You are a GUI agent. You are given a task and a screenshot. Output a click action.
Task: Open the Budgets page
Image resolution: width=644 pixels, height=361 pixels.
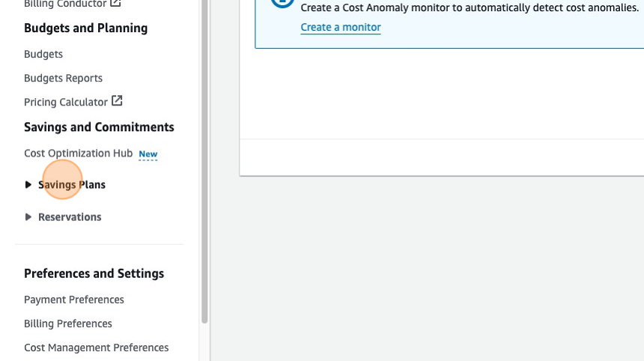[x=43, y=54]
